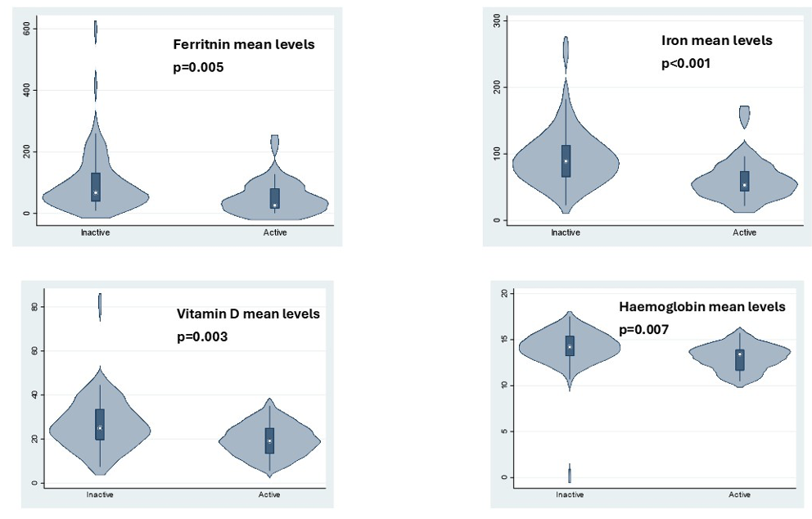Click the median dot of iron Active violin
The height and width of the screenshot is (519, 812).
pyautogui.click(x=745, y=185)
